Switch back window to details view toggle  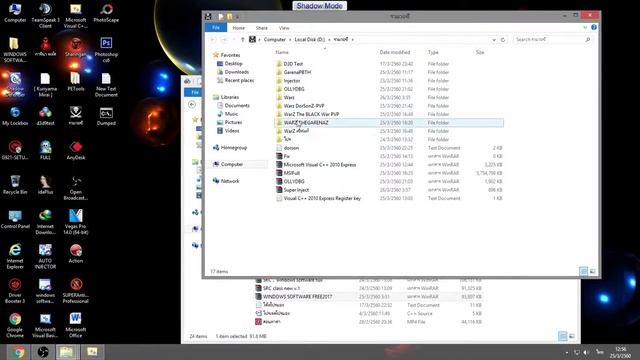pyautogui.click(x=562, y=336)
